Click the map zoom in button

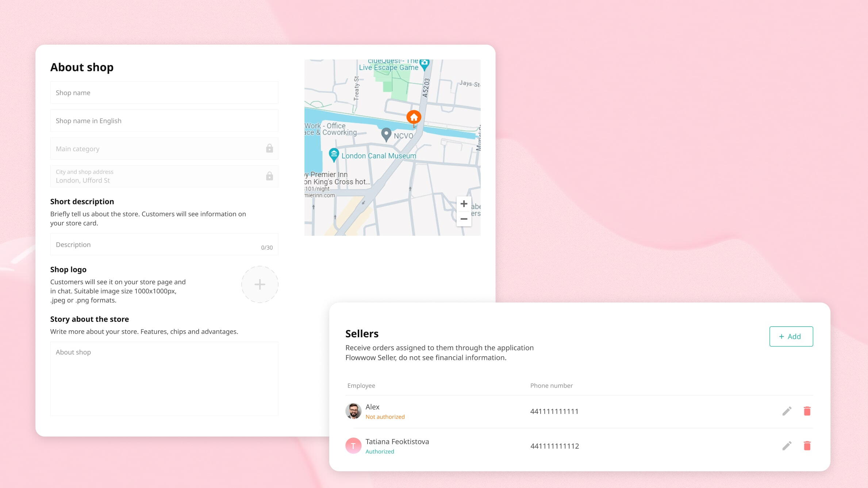click(464, 204)
